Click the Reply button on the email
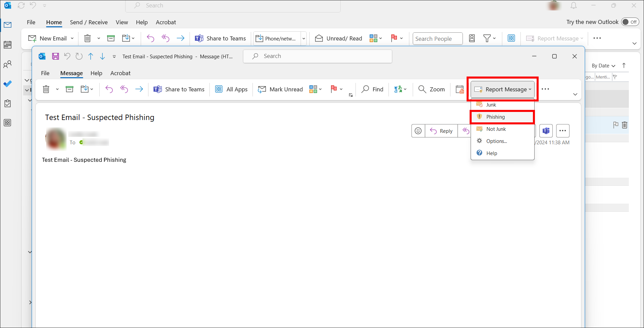 tap(441, 130)
